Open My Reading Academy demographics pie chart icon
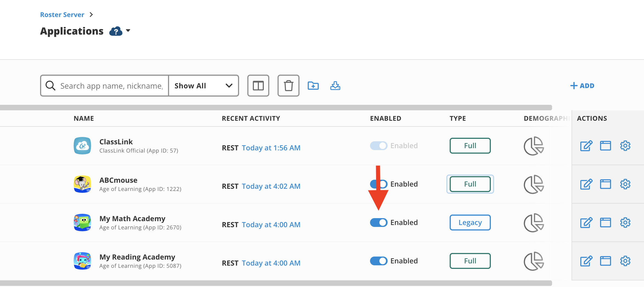644x287 pixels. 534,261
